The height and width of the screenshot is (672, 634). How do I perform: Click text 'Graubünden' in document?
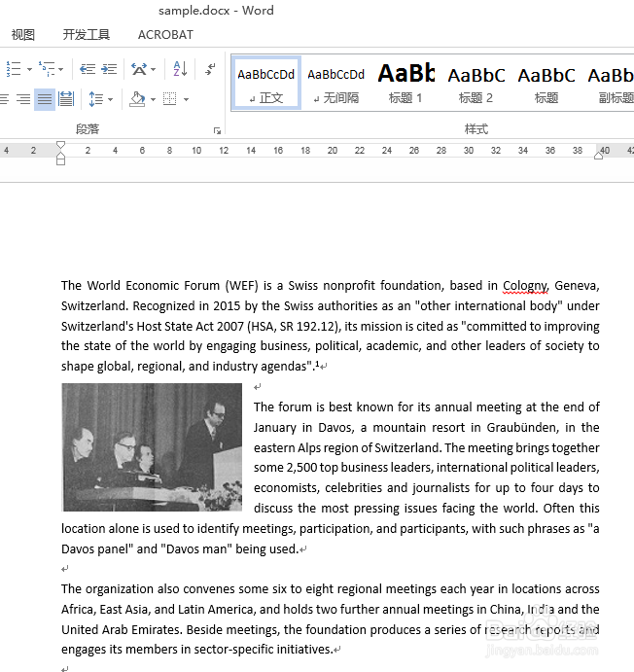click(522, 427)
